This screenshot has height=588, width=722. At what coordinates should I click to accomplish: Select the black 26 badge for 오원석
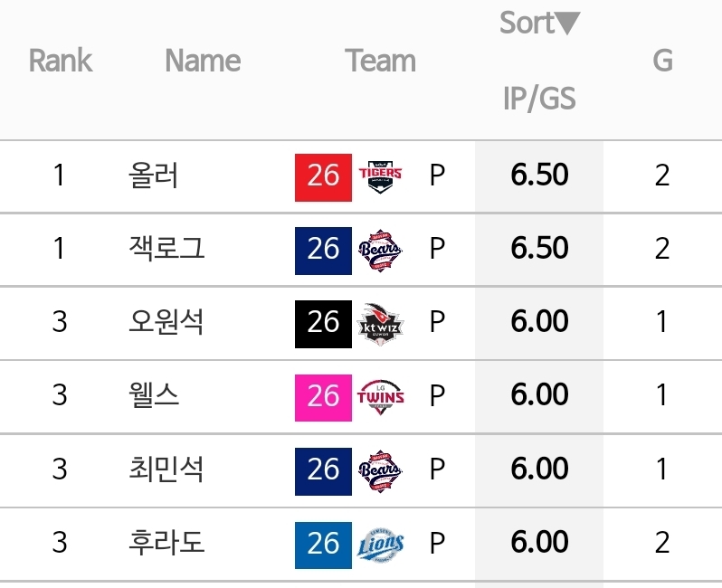click(323, 324)
